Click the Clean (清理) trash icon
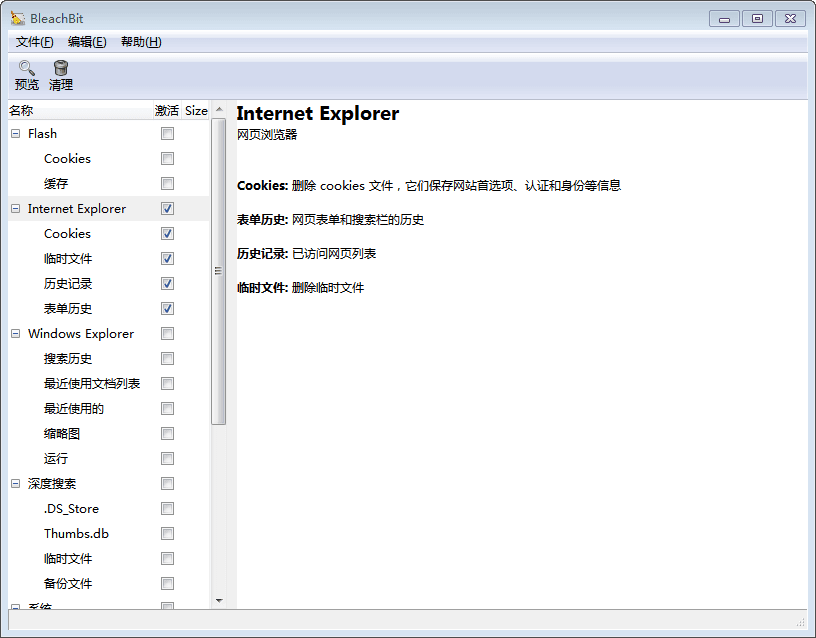 point(61,68)
